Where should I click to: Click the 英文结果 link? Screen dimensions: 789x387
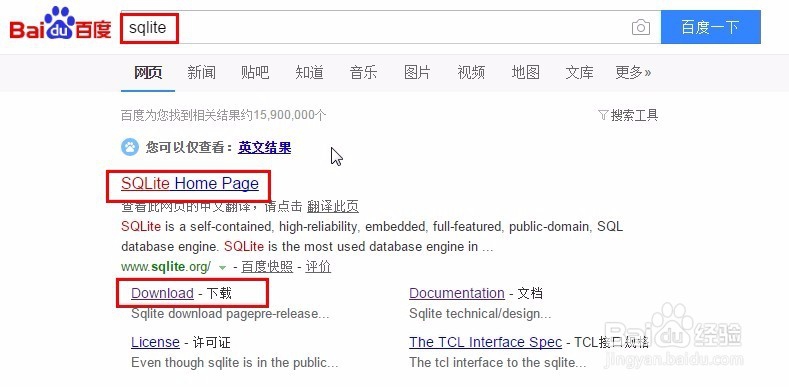[265, 147]
